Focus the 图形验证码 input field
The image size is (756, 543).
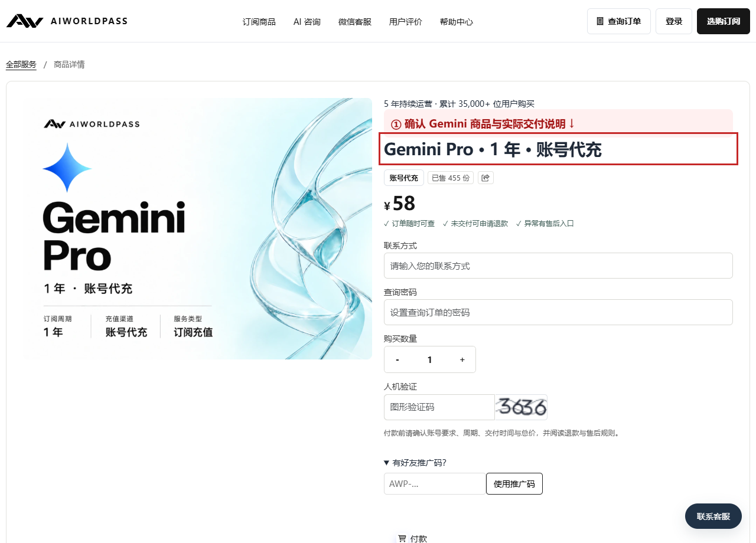click(439, 407)
